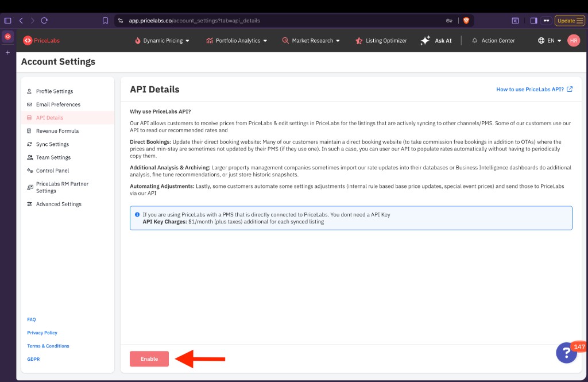
Task: Open the FAQ link
Action: pyautogui.click(x=32, y=319)
